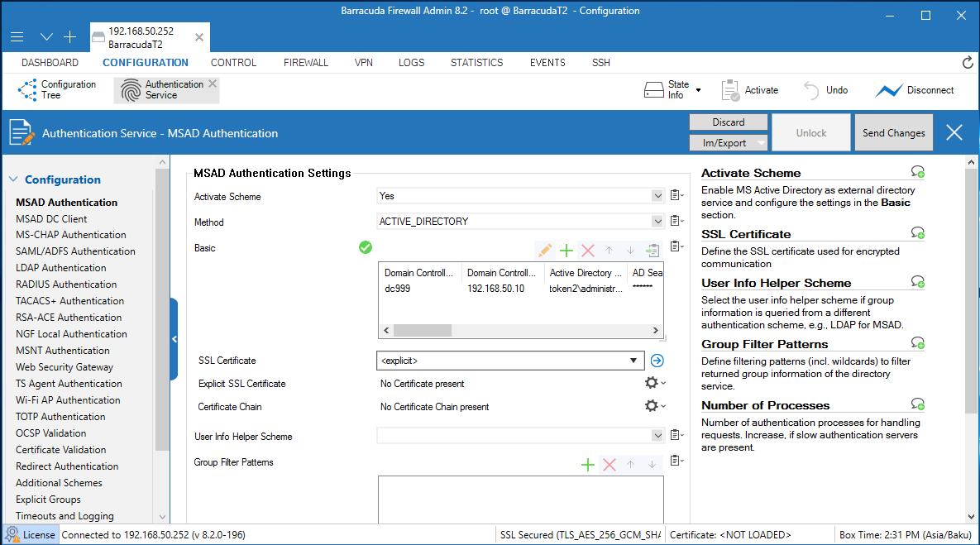Click the green plus icon in Basic table
Screen dimensions: 980x545
[566, 251]
